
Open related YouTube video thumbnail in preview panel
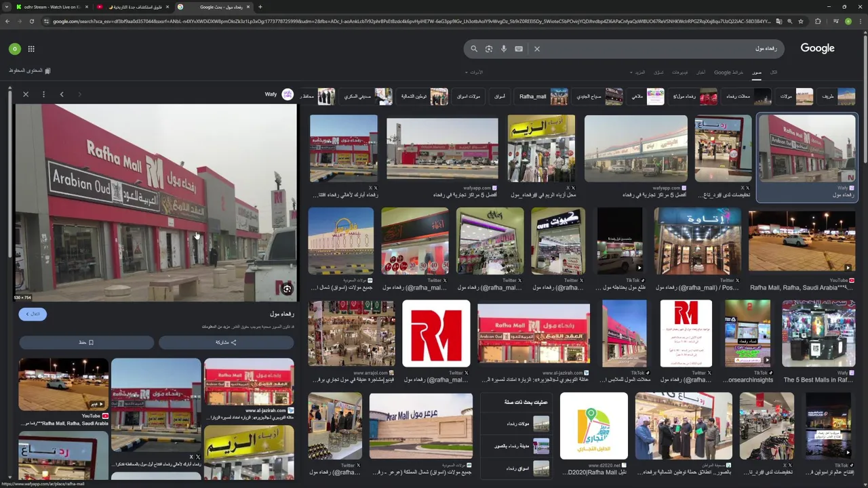tap(63, 384)
